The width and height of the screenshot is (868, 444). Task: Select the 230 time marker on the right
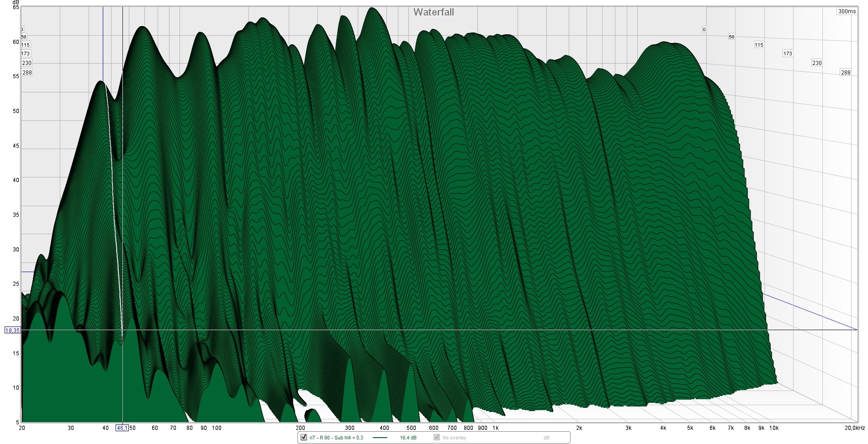point(817,63)
